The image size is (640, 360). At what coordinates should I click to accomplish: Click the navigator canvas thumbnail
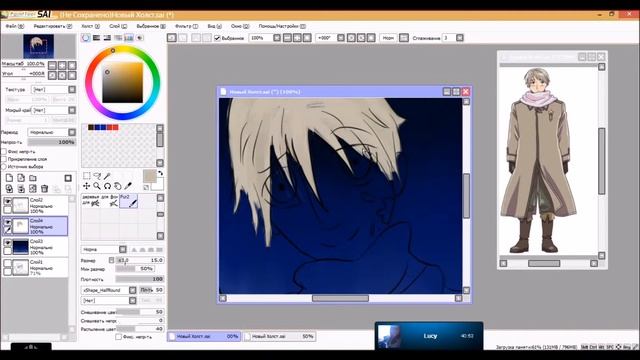[38, 46]
